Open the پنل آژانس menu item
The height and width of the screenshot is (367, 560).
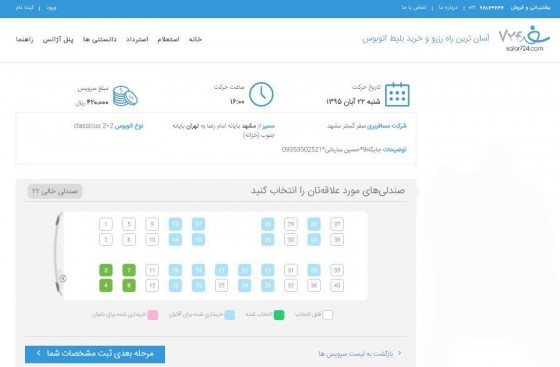[x=58, y=39]
